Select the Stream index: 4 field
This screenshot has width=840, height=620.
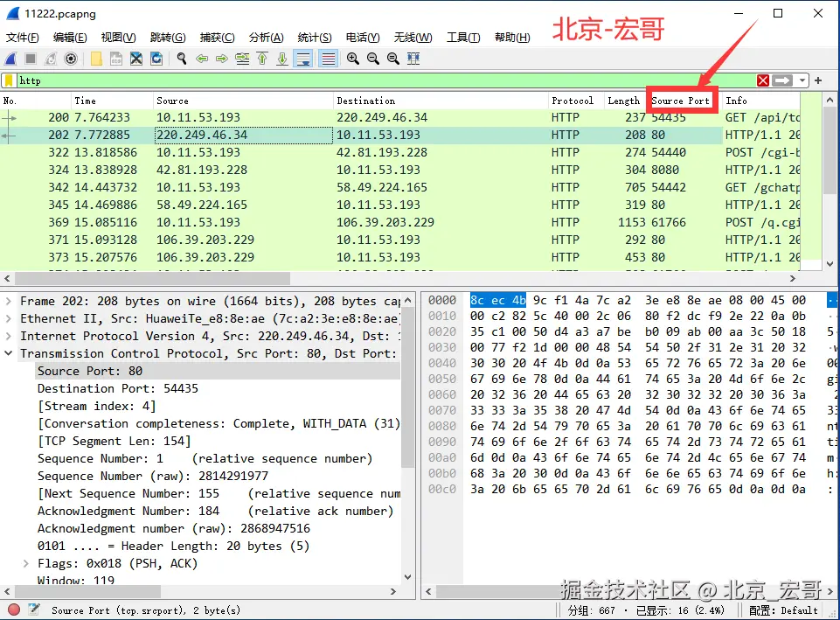point(96,406)
